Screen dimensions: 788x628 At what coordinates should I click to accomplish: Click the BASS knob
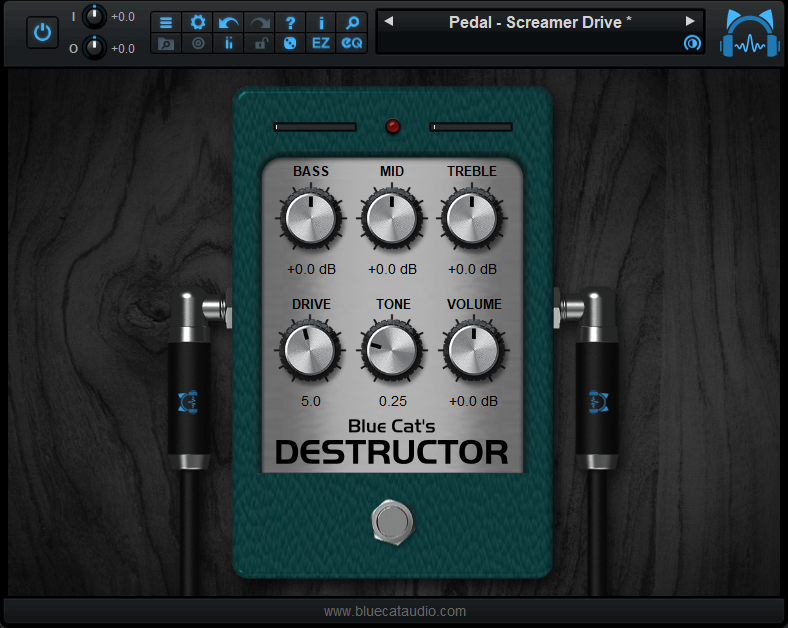pos(311,218)
